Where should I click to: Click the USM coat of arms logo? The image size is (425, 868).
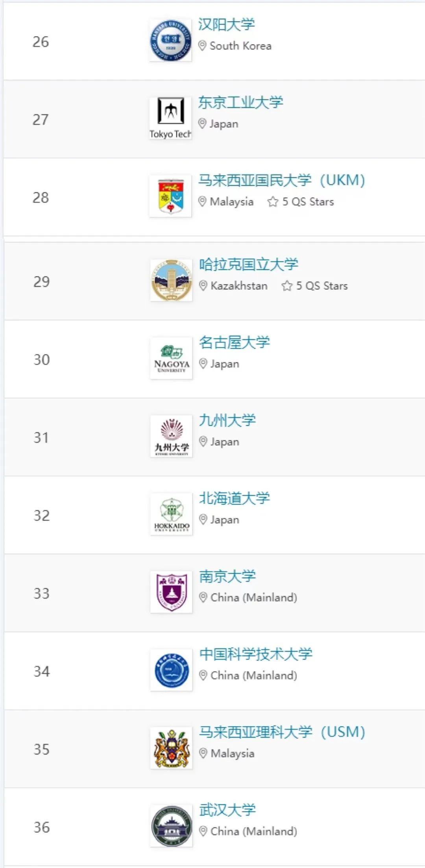click(x=171, y=748)
